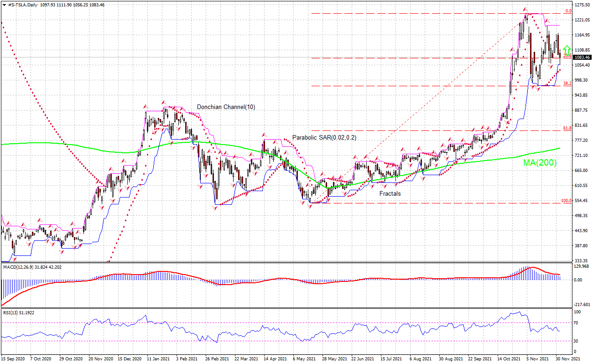Toggle the Donchian Channel(10) label

coord(225,107)
